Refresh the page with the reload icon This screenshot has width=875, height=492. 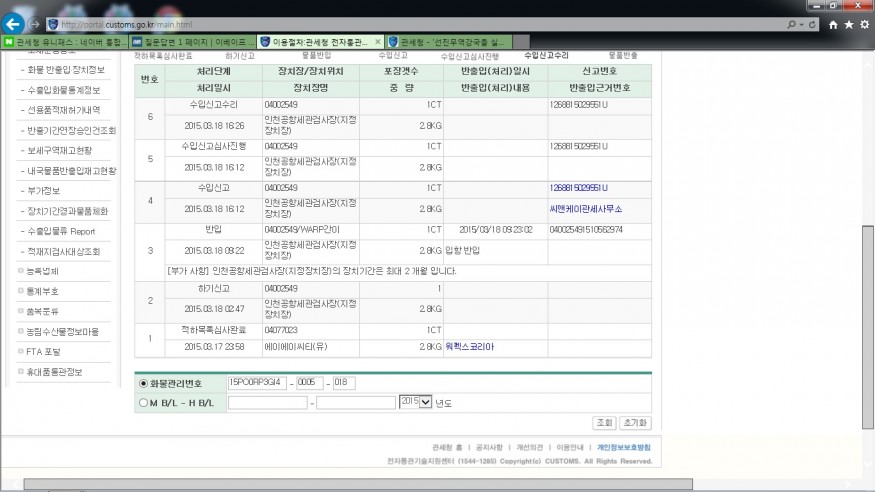(812, 25)
